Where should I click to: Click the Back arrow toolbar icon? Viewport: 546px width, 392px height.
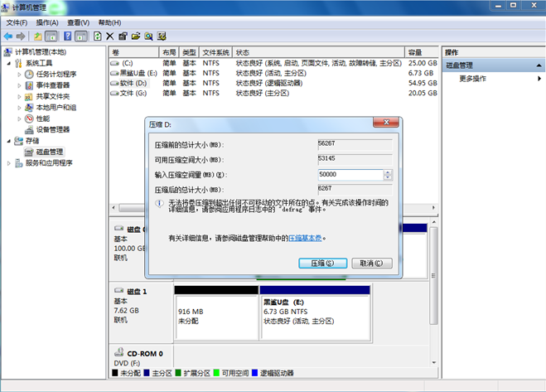tap(8, 36)
